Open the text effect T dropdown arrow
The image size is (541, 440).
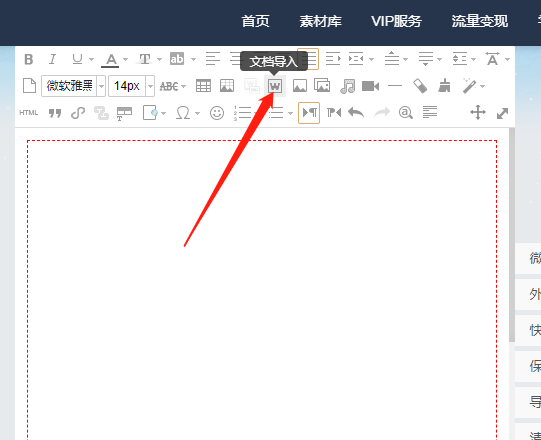pyautogui.click(x=159, y=59)
